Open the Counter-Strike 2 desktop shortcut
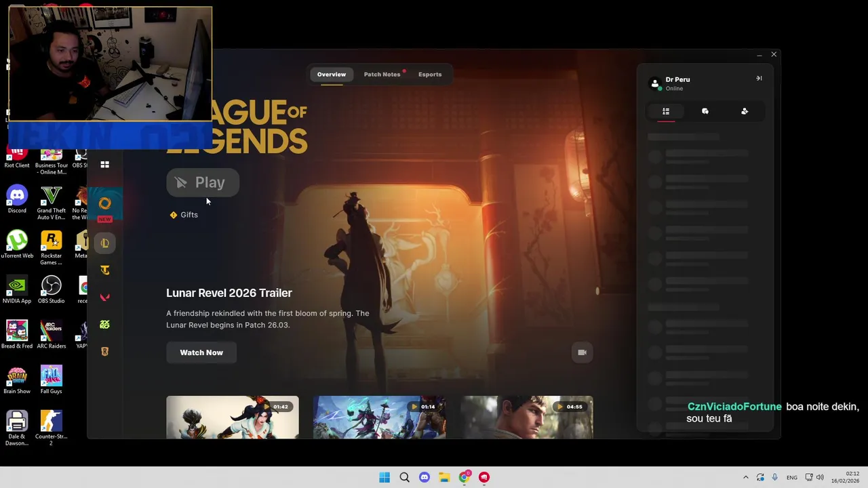Viewport: 868px width, 488px height. (51, 429)
